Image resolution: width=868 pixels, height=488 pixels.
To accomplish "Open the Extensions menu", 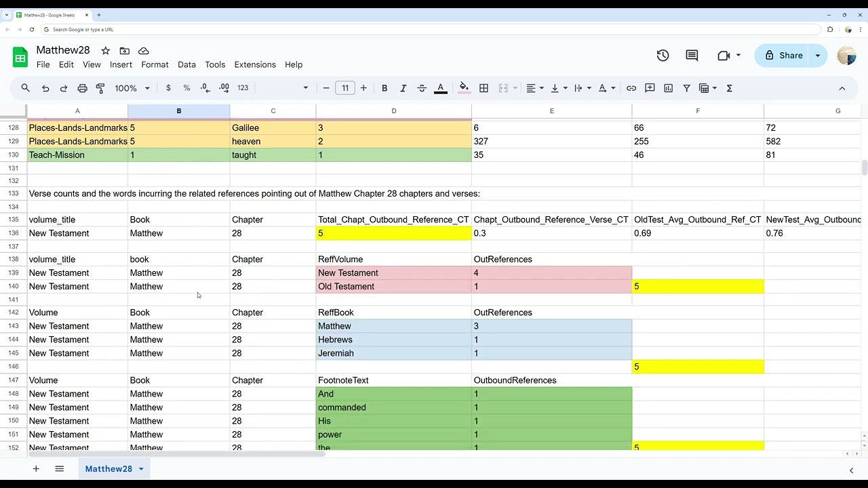I will click(x=255, y=64).
